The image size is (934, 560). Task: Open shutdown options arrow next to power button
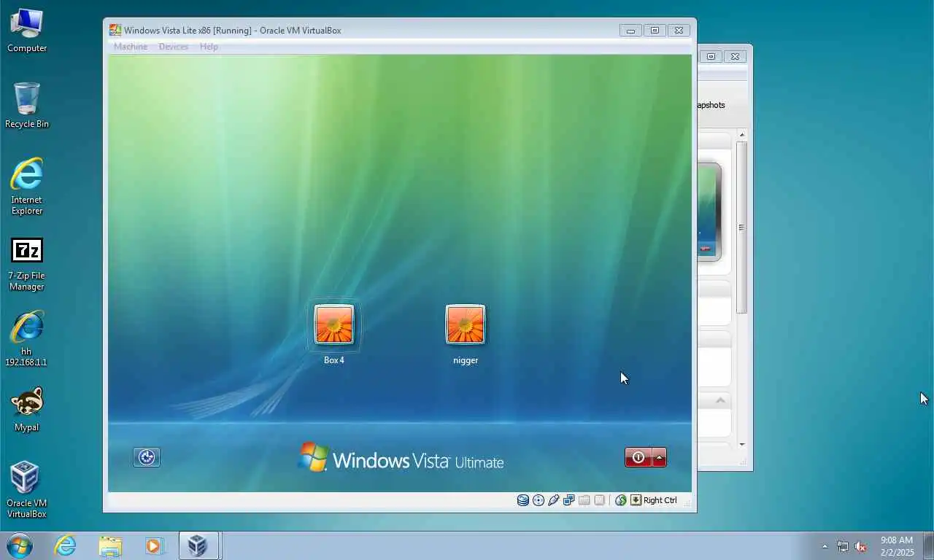click(x=659, y=457)
